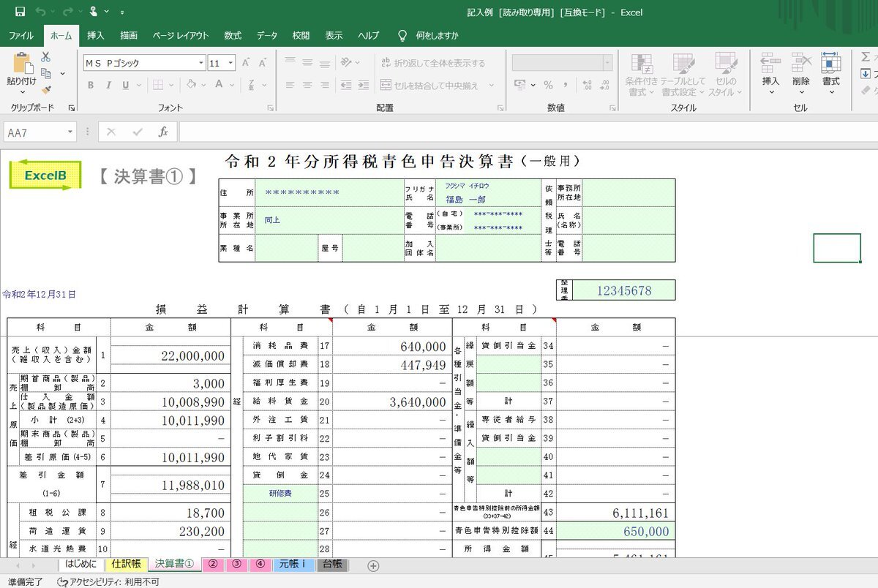Switch to the 仕訳帳 sheet tab
The height and width of the screenshot is (588, 878).
(126, 565)
